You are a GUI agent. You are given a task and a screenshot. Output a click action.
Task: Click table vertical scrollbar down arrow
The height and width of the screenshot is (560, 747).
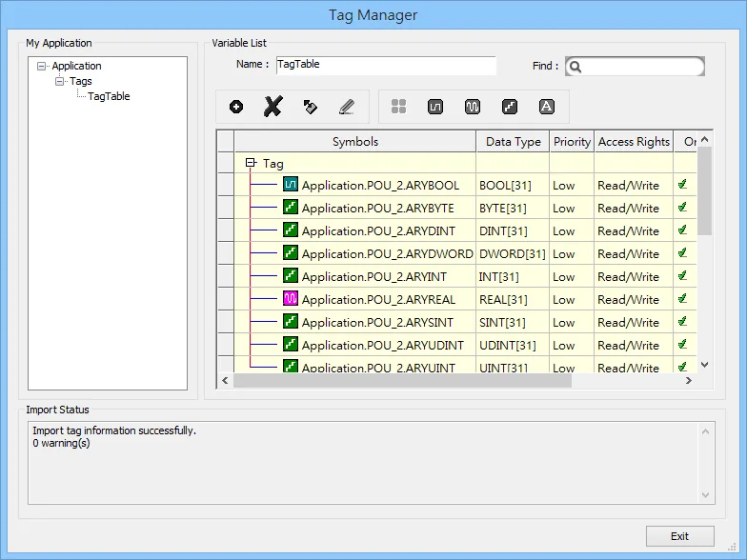click(x=705, y=365)
